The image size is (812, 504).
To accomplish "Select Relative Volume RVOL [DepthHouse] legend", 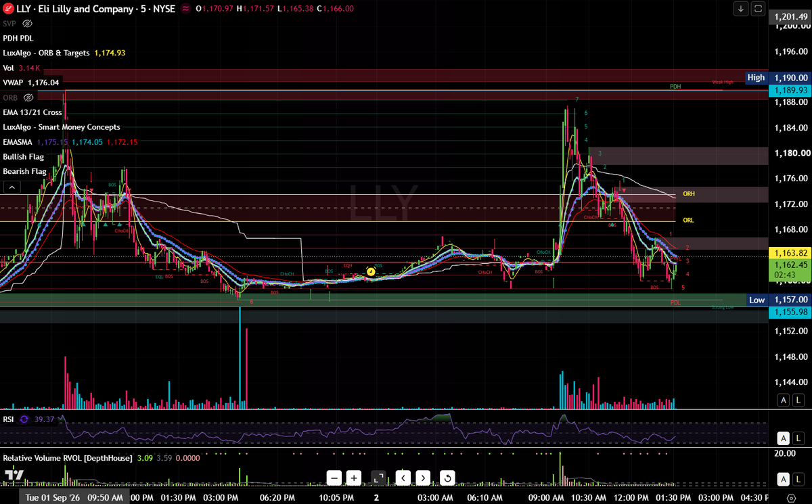I will [68, 458].
